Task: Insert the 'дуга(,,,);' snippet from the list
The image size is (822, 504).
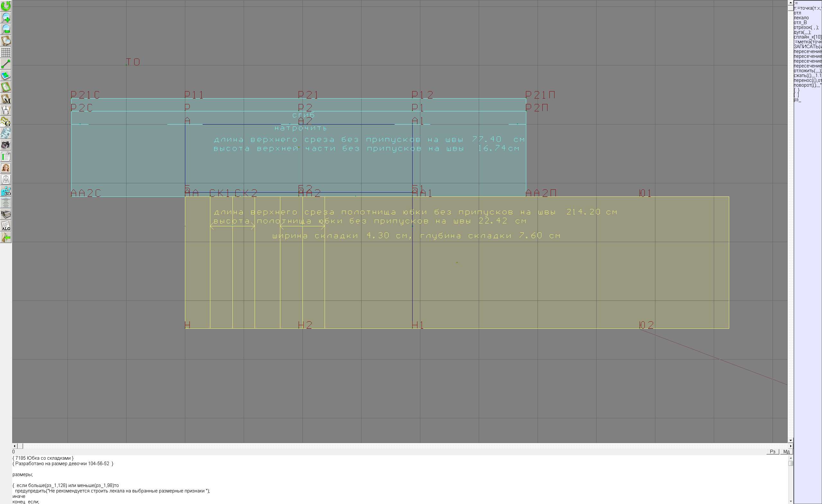Action: coord(802,32)
